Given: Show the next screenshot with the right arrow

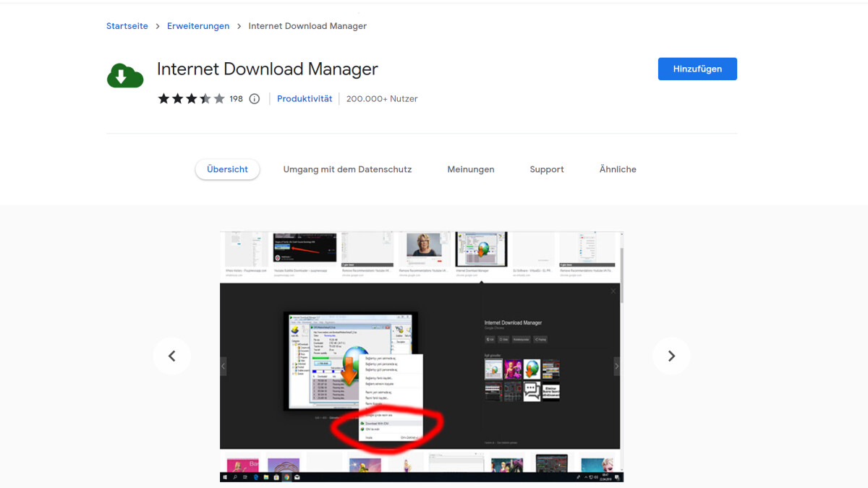Looking at the screenshot, I should coord(671,356).
